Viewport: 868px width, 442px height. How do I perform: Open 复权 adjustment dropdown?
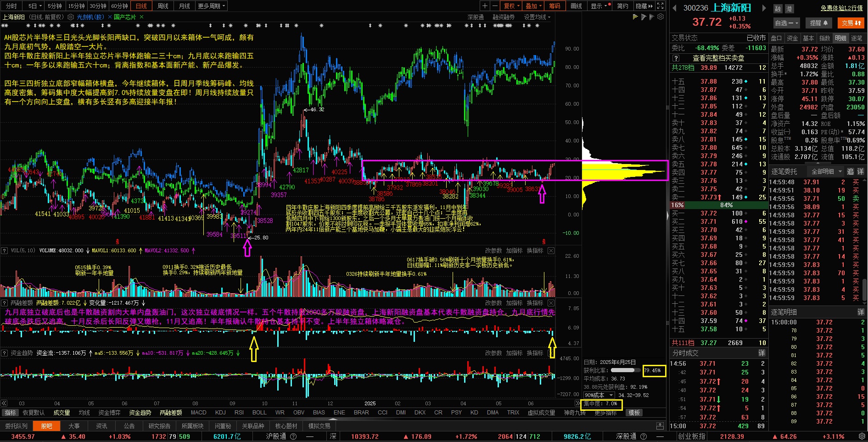tap(511, 6)
